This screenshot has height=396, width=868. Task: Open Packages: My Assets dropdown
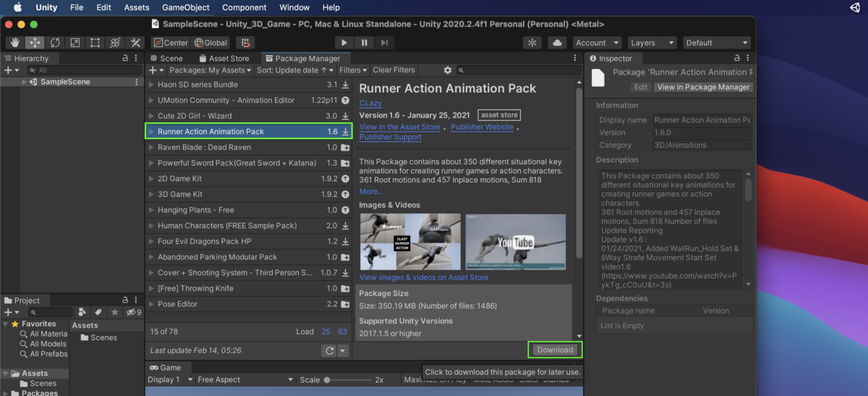pos(210,70)
